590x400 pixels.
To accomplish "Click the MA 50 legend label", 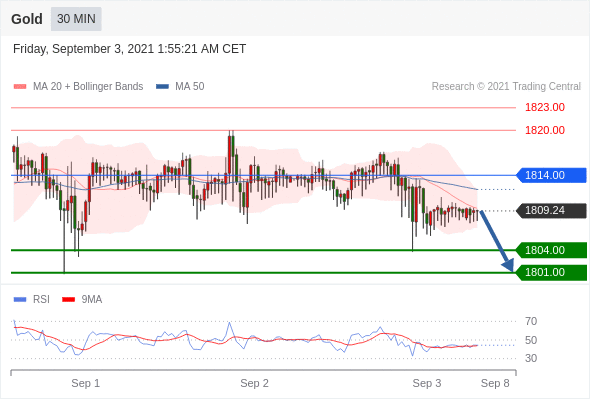I will [190, 87].
